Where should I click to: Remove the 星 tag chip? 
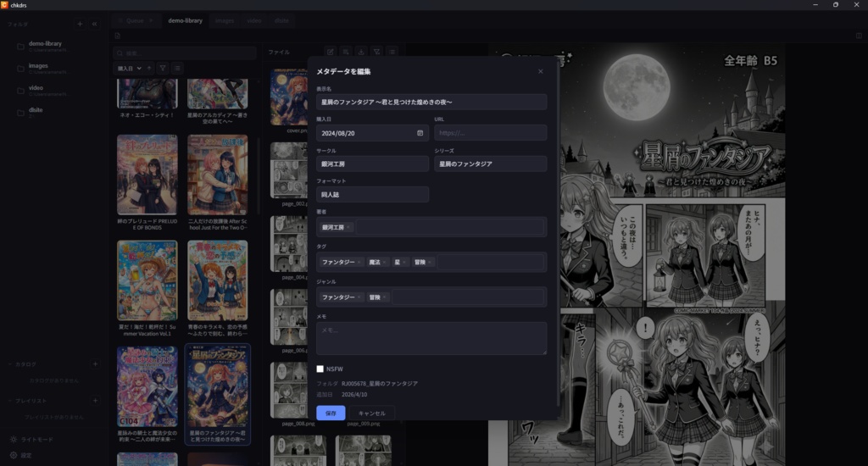click(404, 263)
